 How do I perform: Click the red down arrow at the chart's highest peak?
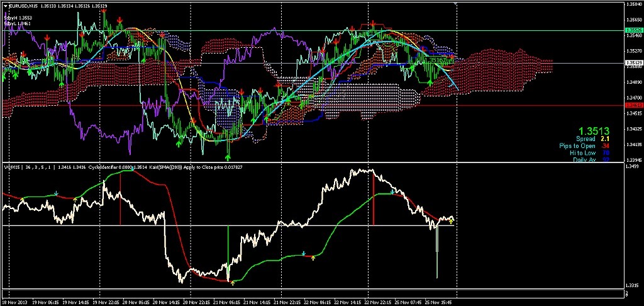104,10
